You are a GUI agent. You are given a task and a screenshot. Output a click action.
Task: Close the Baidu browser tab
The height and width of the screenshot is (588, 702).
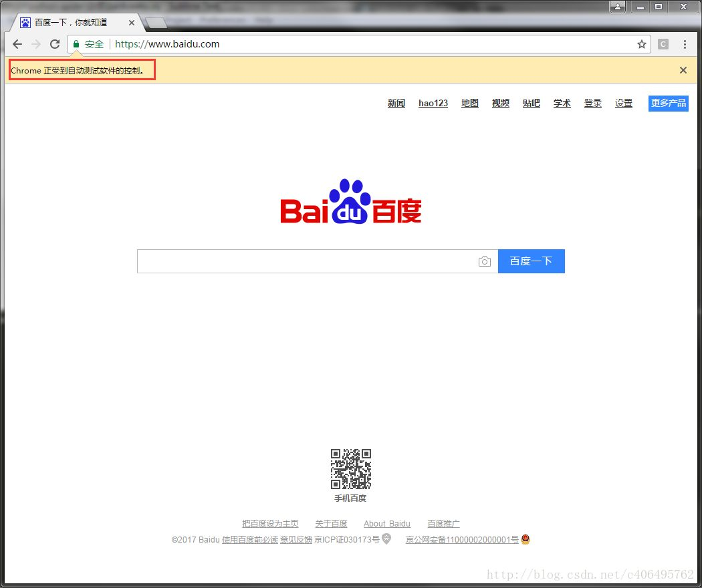131,22
